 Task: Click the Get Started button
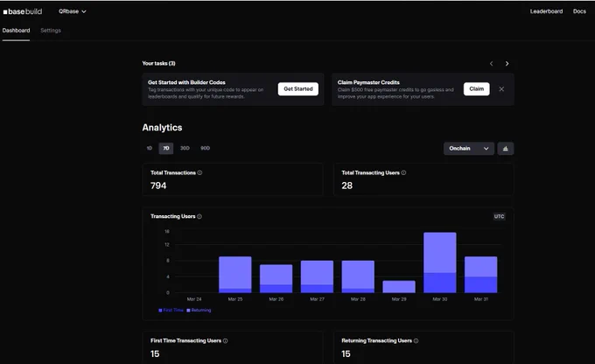pyautogui.click(x=297, y=89)
